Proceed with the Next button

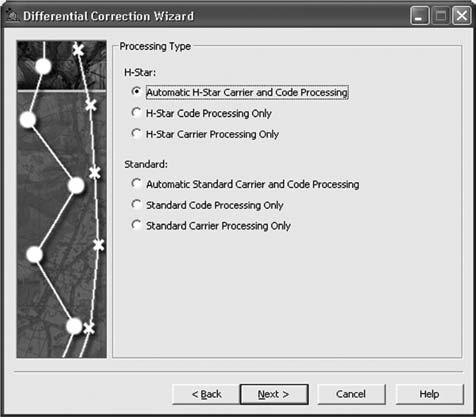(274, 394)
